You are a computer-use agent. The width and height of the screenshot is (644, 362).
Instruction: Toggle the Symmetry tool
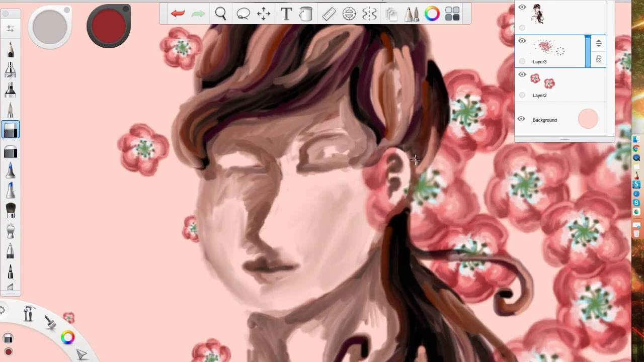point(369,14)
